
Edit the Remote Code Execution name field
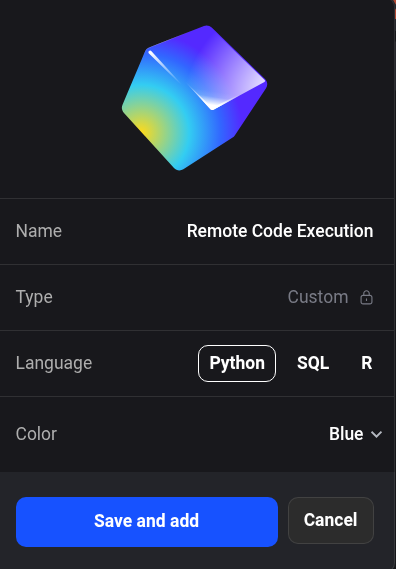pyautogui.click(x=280, y=231)
